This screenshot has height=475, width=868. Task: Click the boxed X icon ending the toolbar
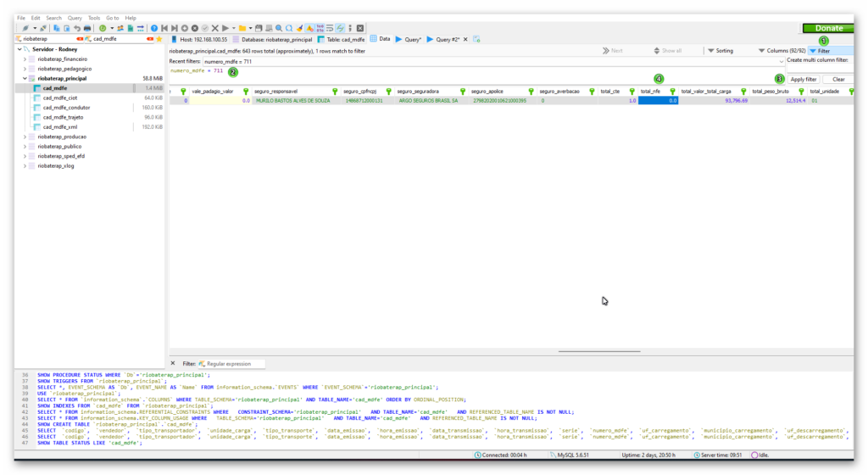(x=359, y=28)
